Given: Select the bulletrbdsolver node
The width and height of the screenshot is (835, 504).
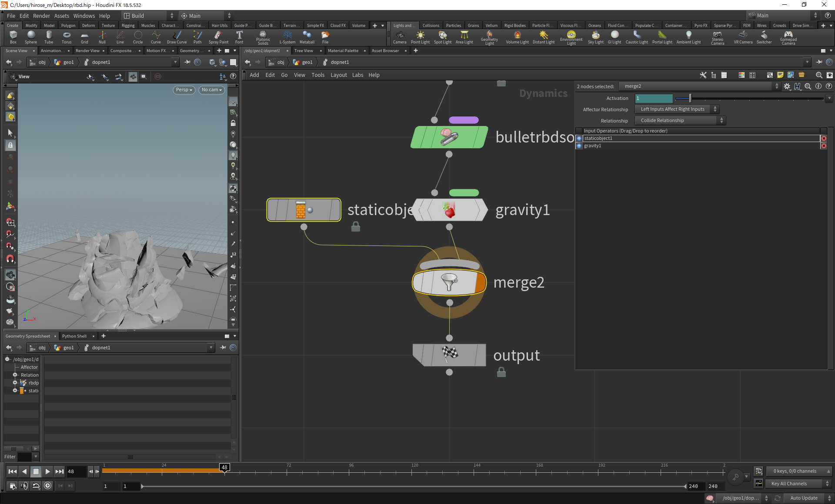Looking at the screenshot, I should (449, 137).
